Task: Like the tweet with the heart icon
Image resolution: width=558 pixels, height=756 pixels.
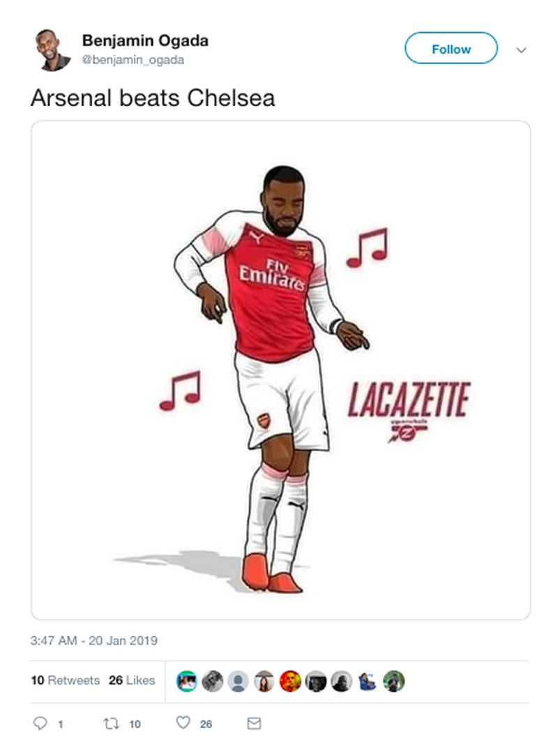Action: (183, 723)
